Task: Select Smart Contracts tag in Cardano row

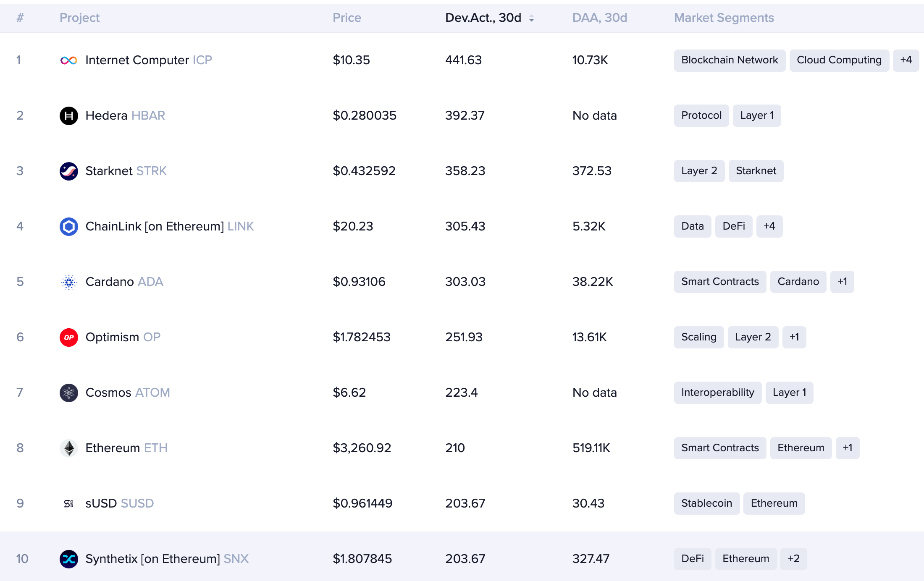Action: click(x=720, y=282)
